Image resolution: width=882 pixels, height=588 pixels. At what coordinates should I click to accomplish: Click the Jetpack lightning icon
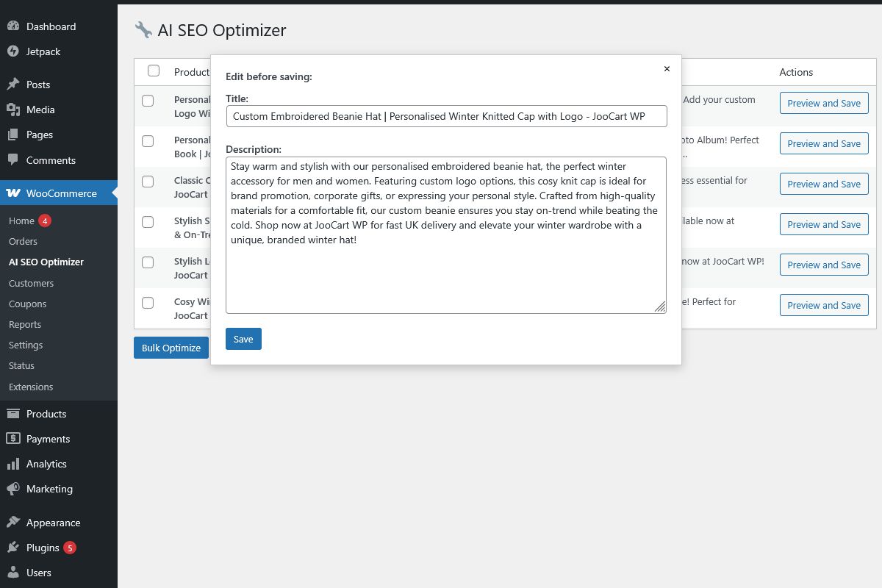(x=13, y=51)
